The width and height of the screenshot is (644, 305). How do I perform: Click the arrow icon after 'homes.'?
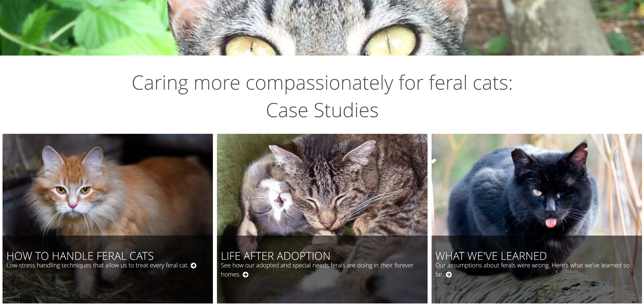(245, 274)
